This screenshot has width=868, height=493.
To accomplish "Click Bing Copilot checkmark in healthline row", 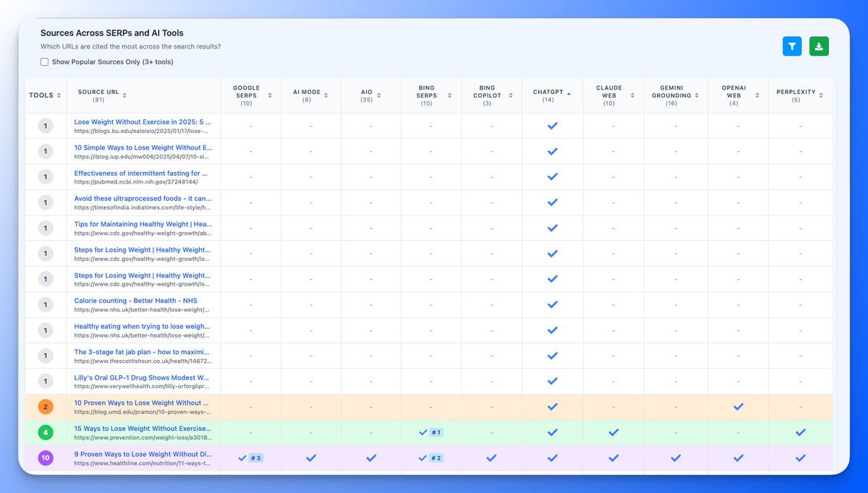I will pyautogui.click(x=492, y=458).
